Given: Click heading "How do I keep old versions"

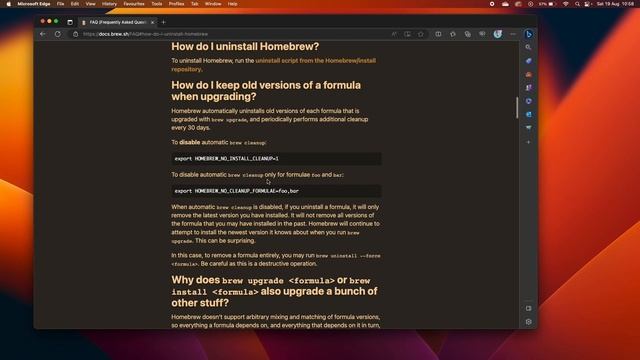Looking at the screenshot, I should 266,91.
